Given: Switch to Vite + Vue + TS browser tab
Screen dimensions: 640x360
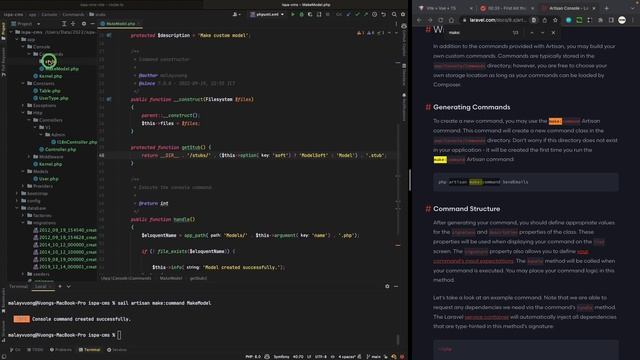Looking at the screenshot, I should [x=445, y=8].
